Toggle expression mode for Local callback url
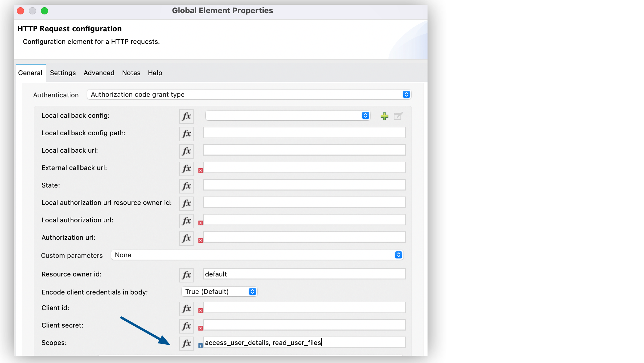 click(x=186, y=151)
